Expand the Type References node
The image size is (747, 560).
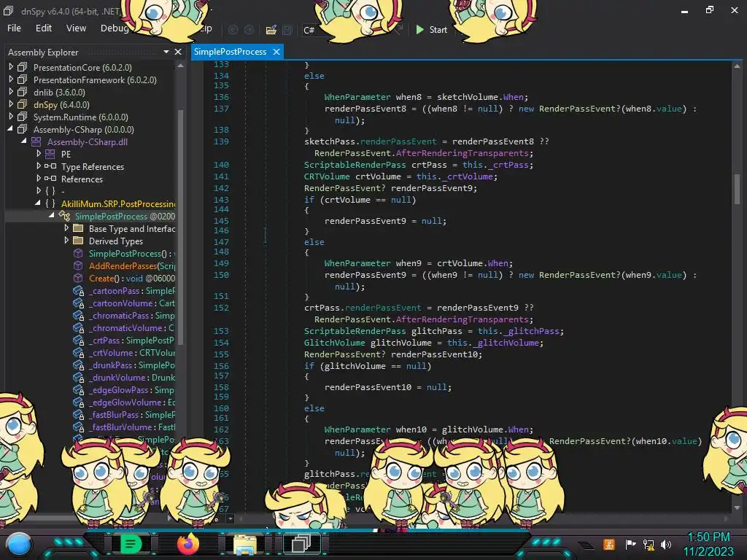39,166
